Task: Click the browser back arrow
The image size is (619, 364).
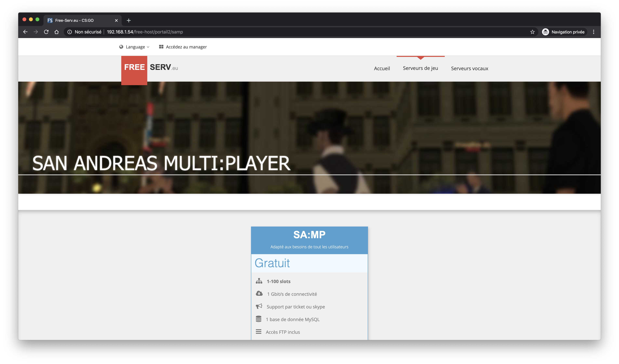Action: tap(25, 32)
